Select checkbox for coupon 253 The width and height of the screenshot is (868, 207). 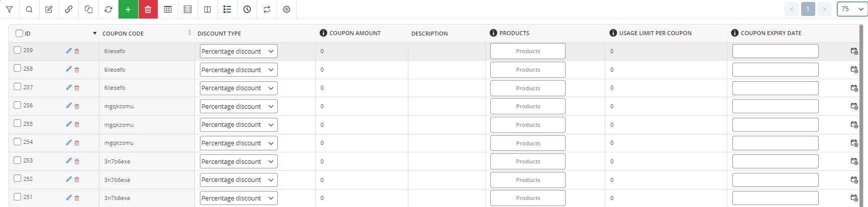(x=17, y=160)
